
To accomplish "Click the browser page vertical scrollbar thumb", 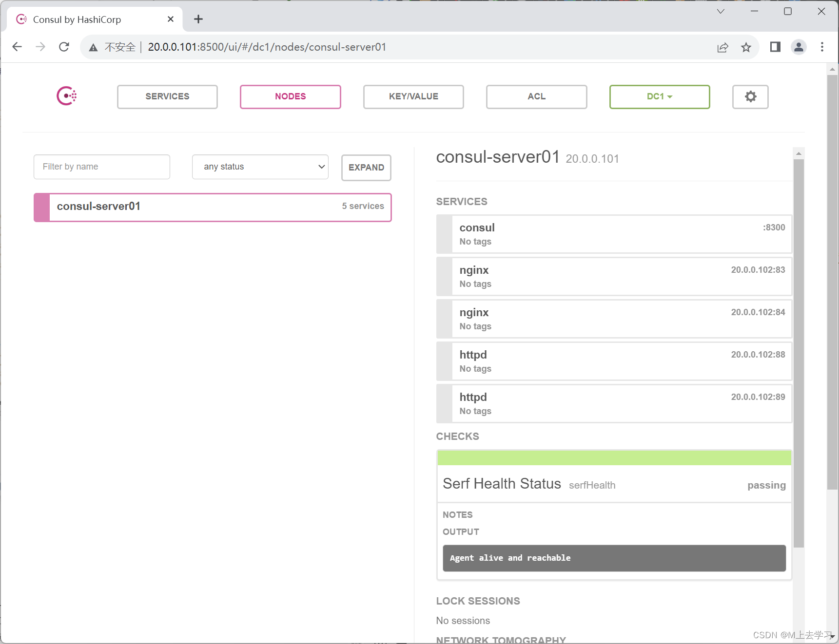I will (832, 282).
